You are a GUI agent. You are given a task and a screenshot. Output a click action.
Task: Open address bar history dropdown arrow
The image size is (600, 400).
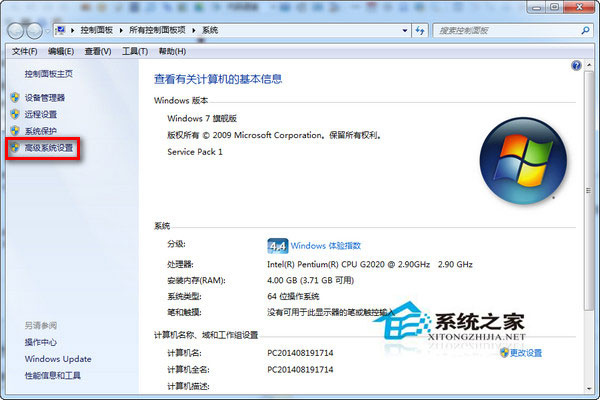click(x=405, y=31)
